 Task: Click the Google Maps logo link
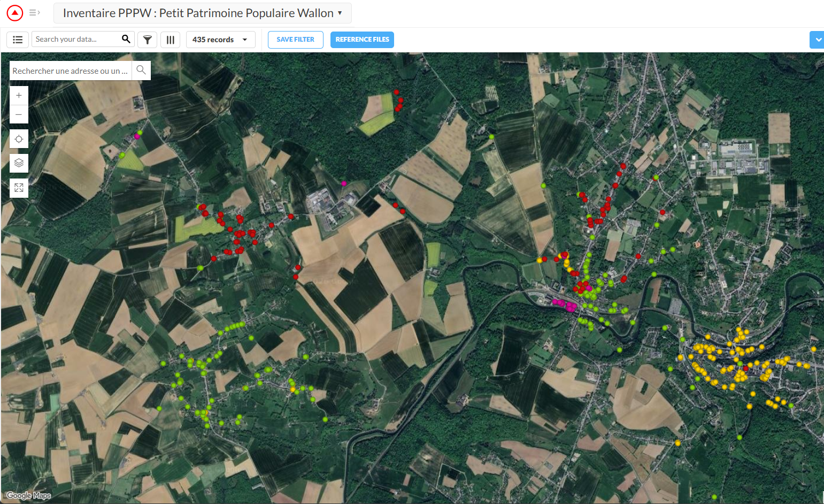pyautogui.click(x=29, y=495)
